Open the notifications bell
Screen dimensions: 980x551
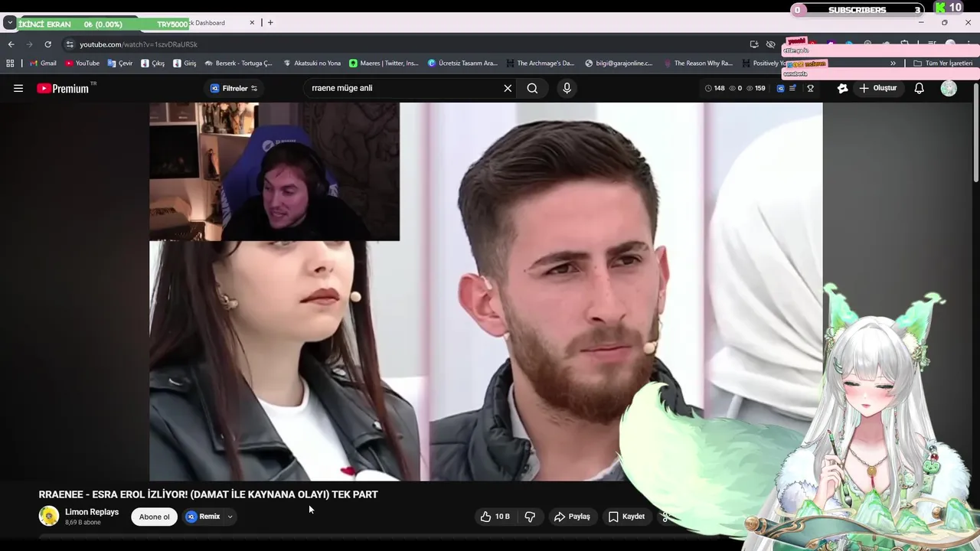point(920,88)
